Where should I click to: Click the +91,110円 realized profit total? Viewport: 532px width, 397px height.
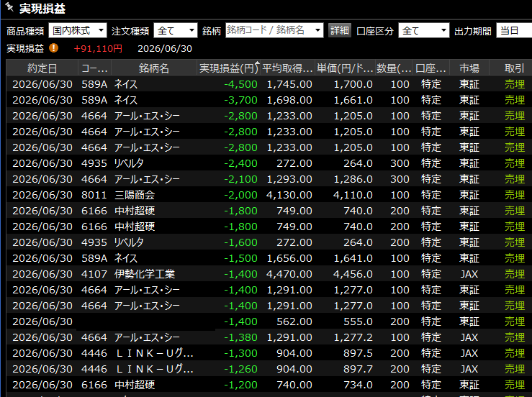pyautogui.click(x=98, y=48)
